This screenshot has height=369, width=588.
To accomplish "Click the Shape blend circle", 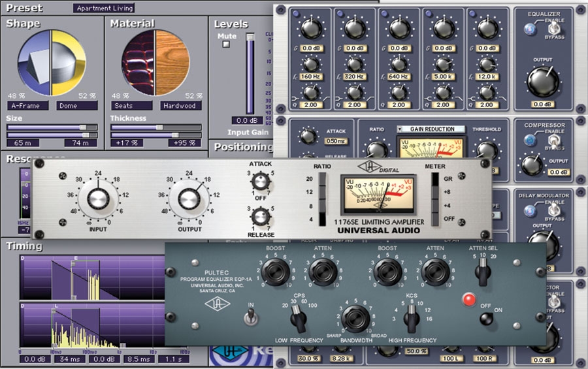I will [52, 63].
